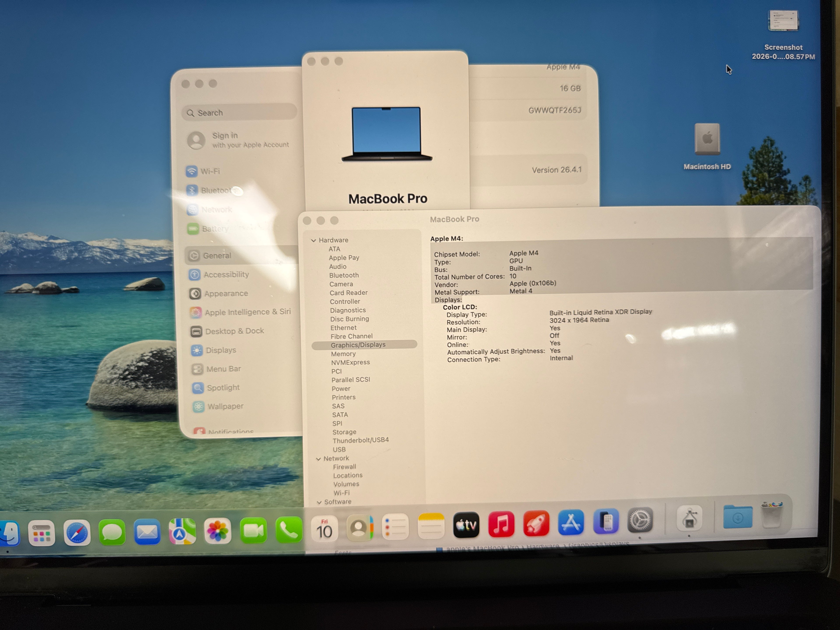Open Finder from the Dock
The height and width of the screenshot is (630, 840).
[x=8, y=533]
